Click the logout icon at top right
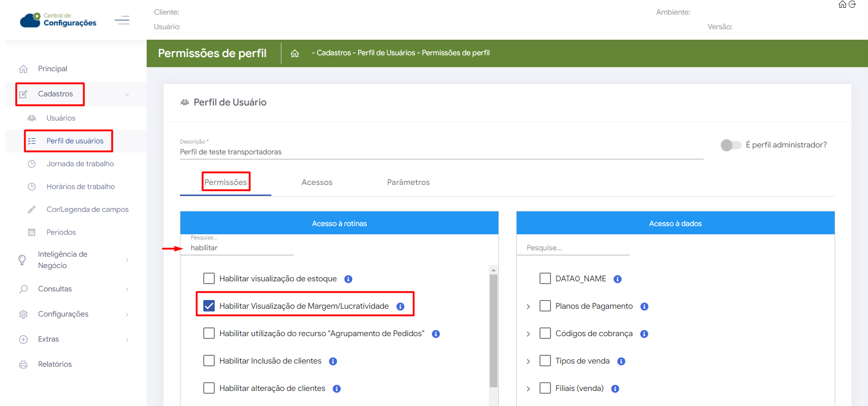868x406 pixels. 852,5
